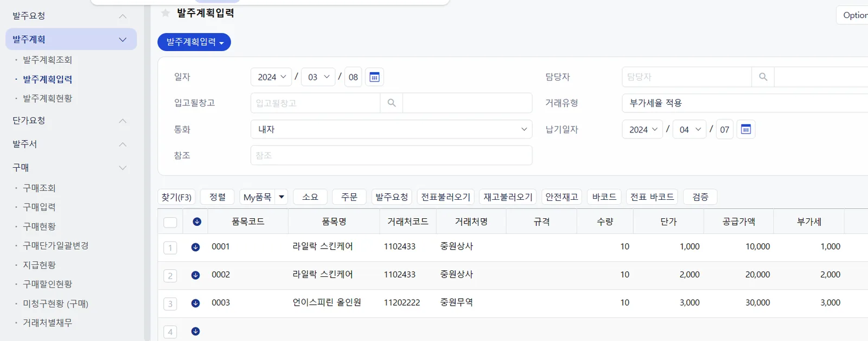This screenshot has height=341, width=868.
Task: Open the calendar picker beside 납기일자 date
Action: 746,129
